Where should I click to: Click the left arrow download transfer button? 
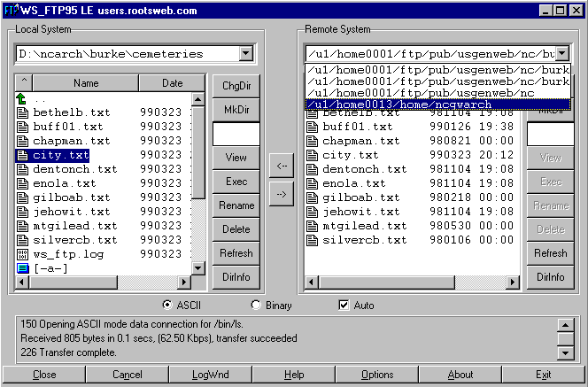(281, 165)
